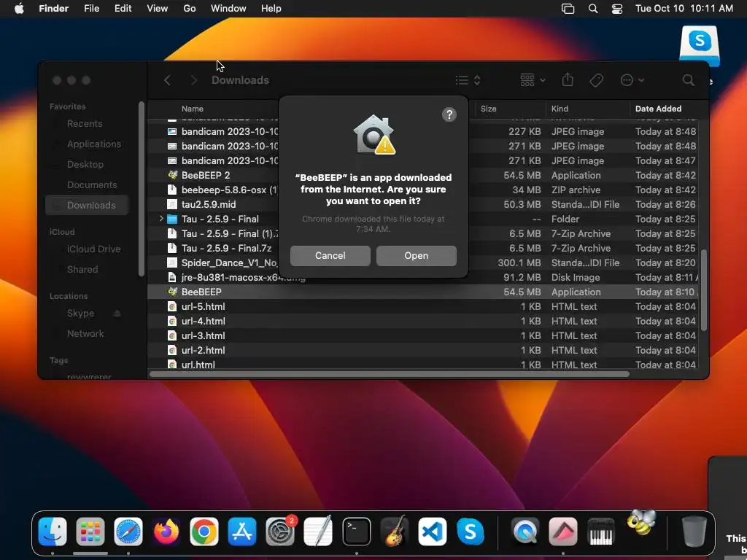Open the File menu

pos(91,9)
